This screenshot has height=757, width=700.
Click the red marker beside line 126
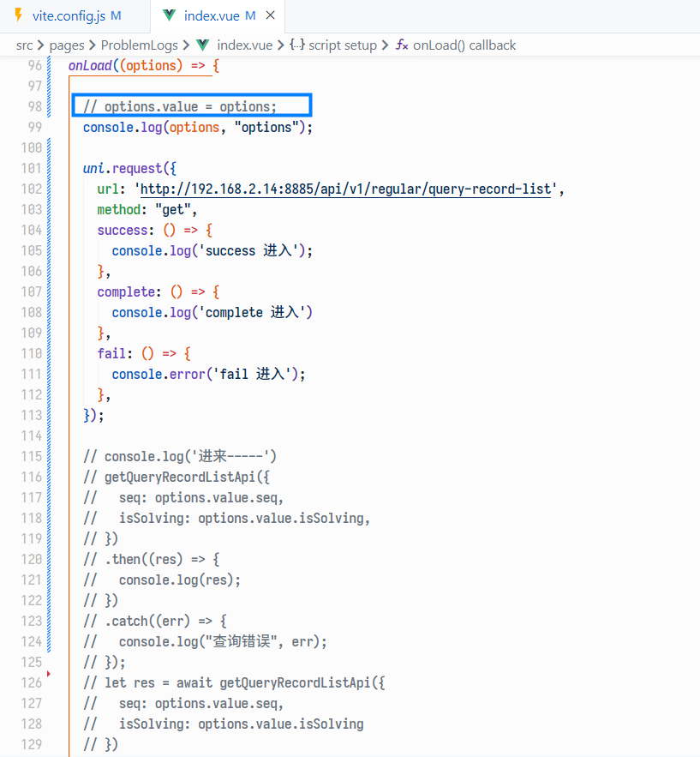coord(49,676)
